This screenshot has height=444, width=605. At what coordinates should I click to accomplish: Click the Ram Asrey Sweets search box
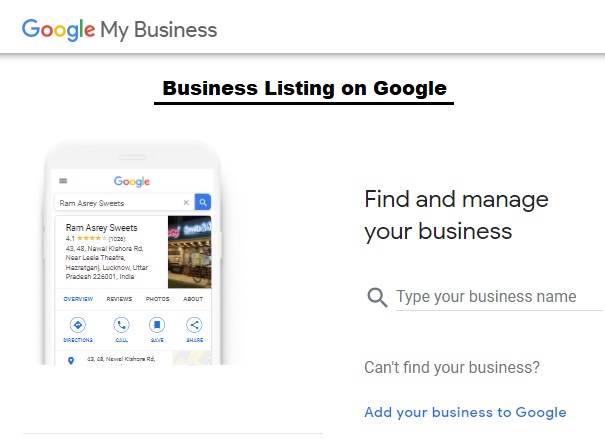coord(118,202)
